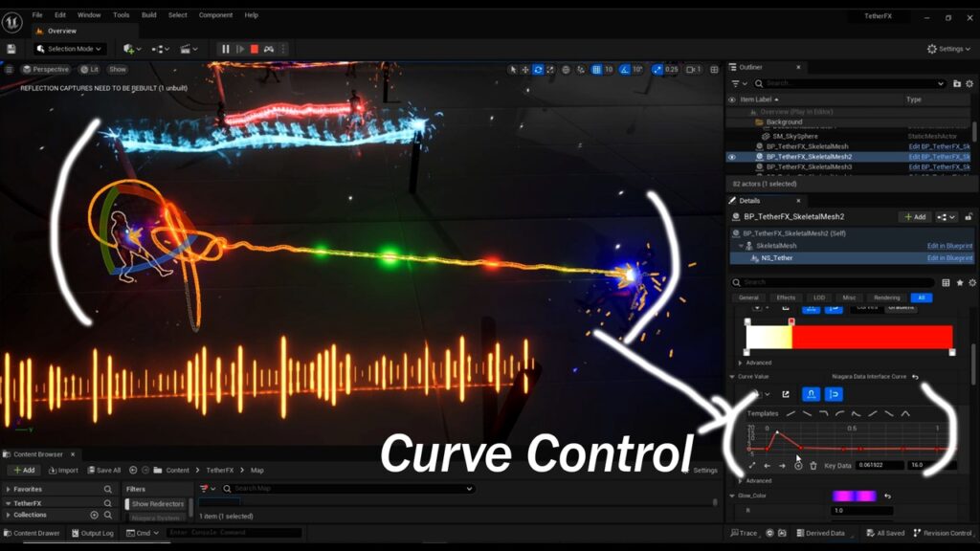Click the add content to project icon
This screenshot has width=980, height=551.
point(130,49)
